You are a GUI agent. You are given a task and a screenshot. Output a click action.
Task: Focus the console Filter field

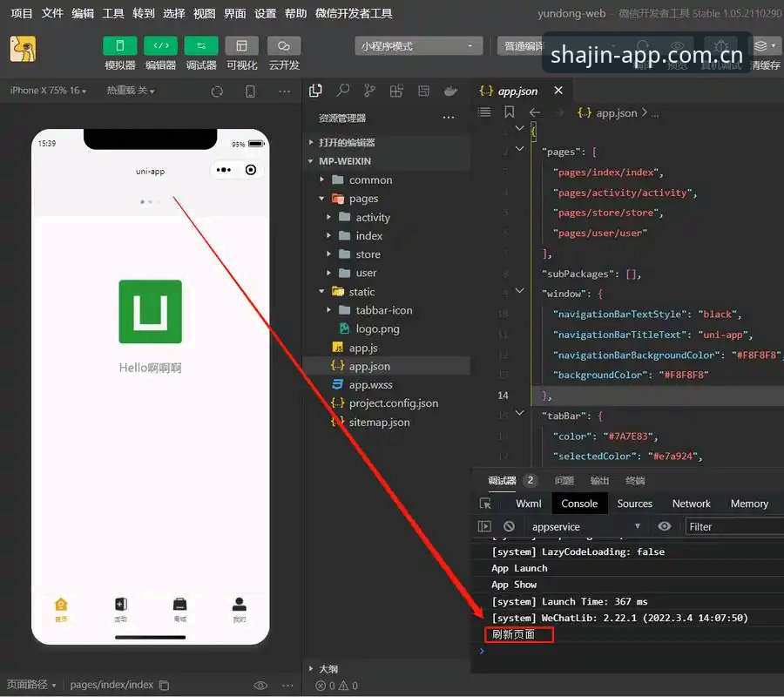pyautogui.click(x=734, y=526)
